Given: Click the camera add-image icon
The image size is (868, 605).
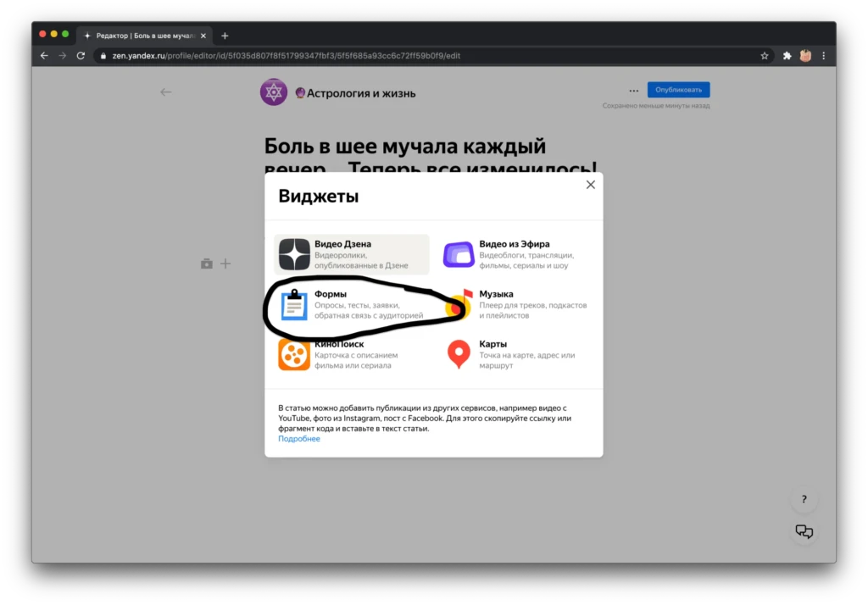Looking at the screenshot, I should click(207, 264).
